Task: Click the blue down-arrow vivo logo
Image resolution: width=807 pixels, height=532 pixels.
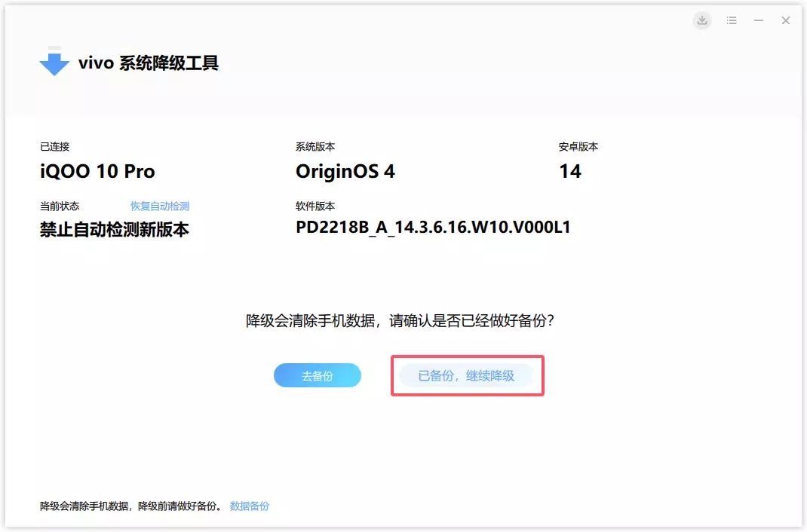Action: (x=54, y=61)
